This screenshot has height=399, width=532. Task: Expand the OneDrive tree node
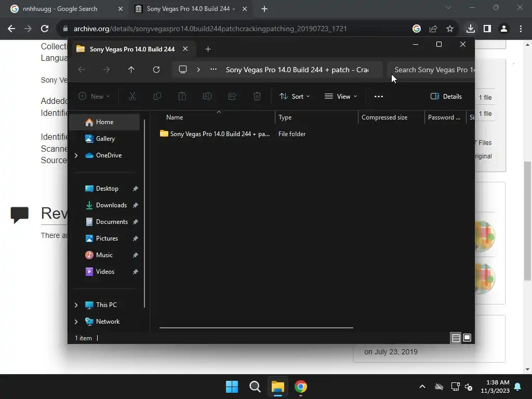coord(76,155)
